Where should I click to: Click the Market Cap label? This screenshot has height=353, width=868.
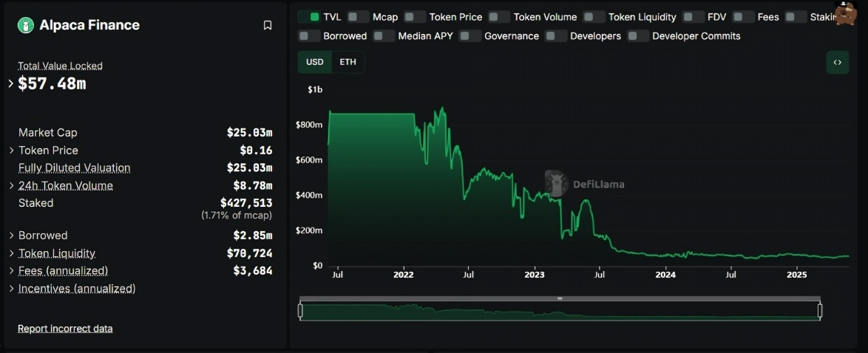(x=47, y=133)
